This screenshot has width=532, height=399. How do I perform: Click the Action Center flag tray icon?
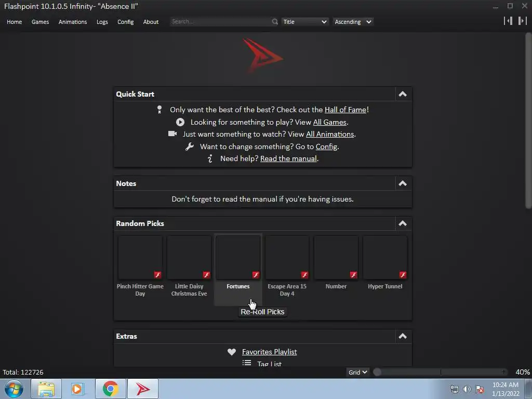point(480,389)
